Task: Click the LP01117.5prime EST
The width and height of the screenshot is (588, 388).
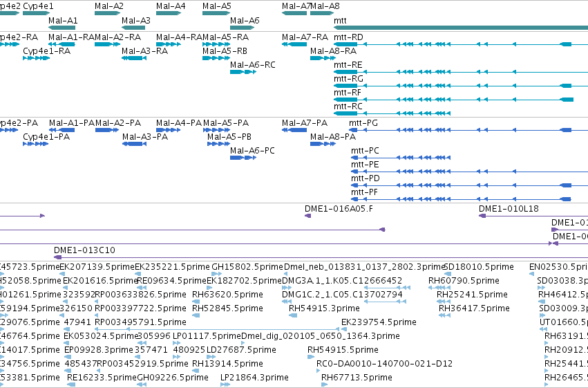Action: (x=177, y=343)
